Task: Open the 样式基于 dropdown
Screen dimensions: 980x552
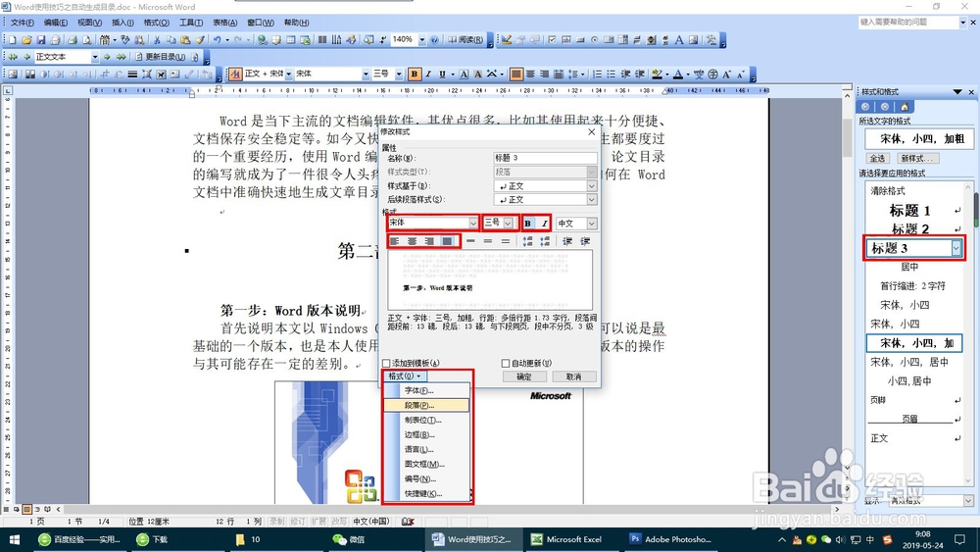Action: tap(591, 185)
